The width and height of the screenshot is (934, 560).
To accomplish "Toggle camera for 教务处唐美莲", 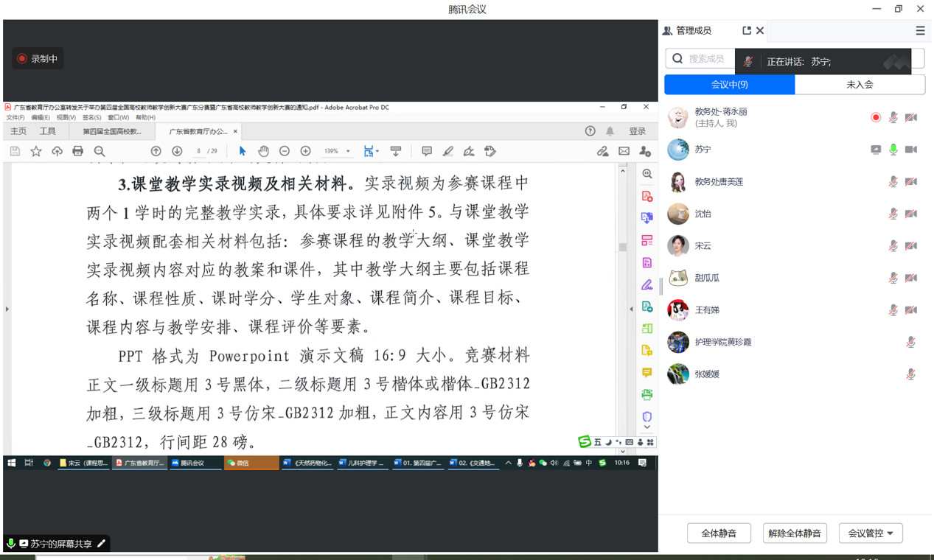I will (x=911, y=182).
